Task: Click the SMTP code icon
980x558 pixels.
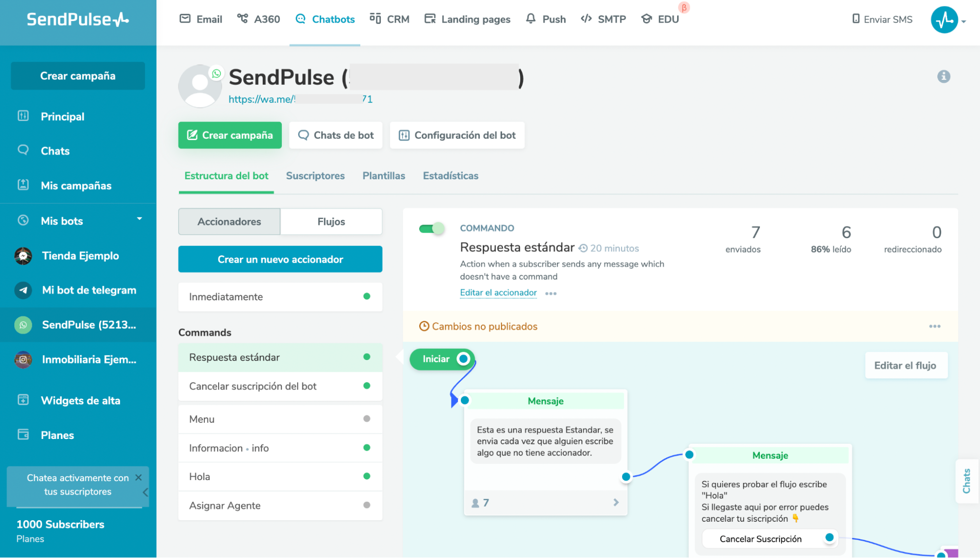Action: coord(586,19)
